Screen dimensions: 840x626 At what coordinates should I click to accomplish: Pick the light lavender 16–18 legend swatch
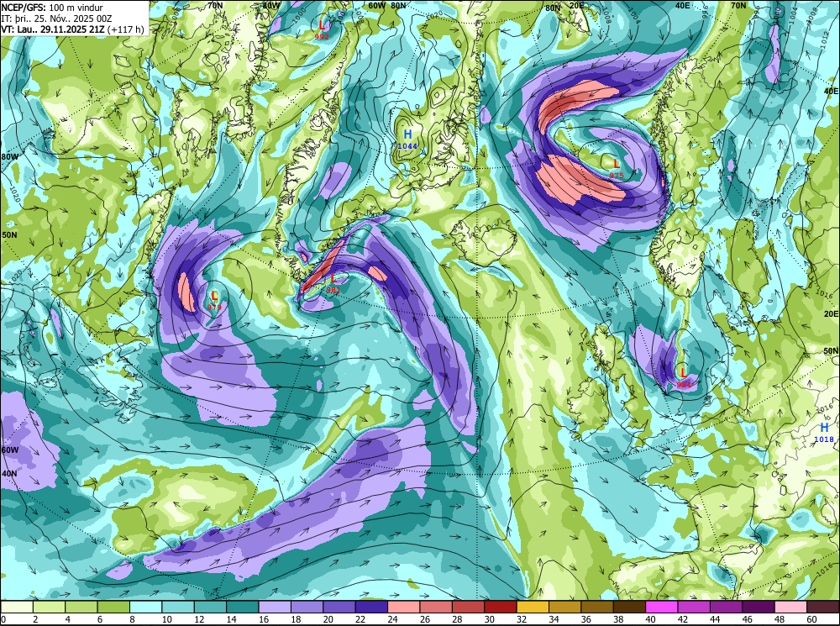coord(275,607)
